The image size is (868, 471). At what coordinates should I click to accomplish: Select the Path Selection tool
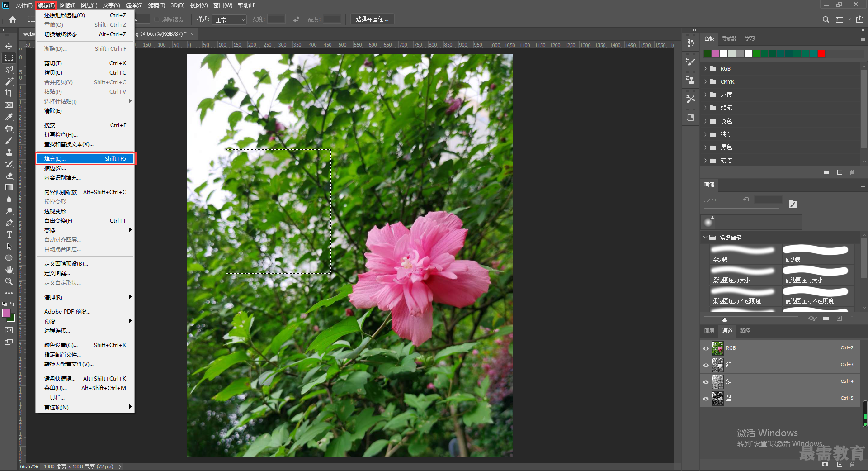pos(9,246)
